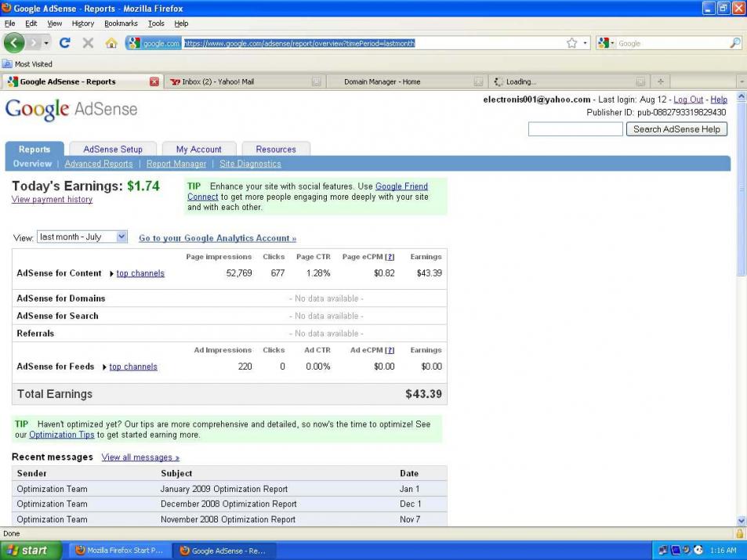The width and height of the screenshot is (747, 560).
Task: Click the page scrollbar up arrow
Action: [x=742, y=96]
